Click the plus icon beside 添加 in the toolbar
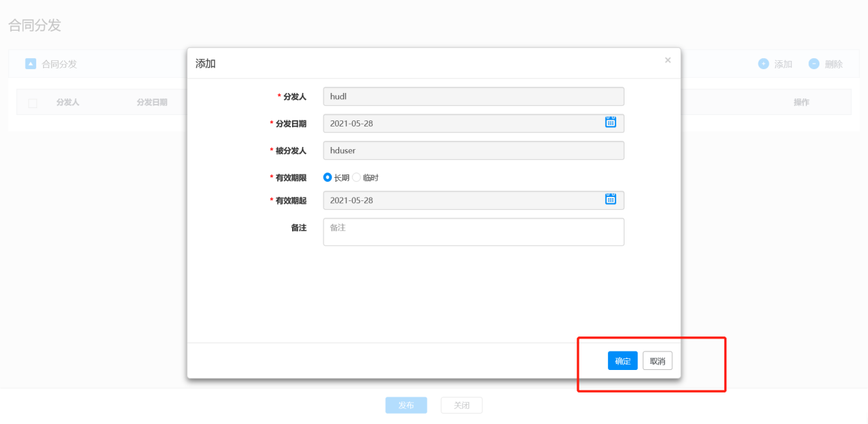Screen dimensions: 868x424 pyautogui.click(x=763, y=64)
